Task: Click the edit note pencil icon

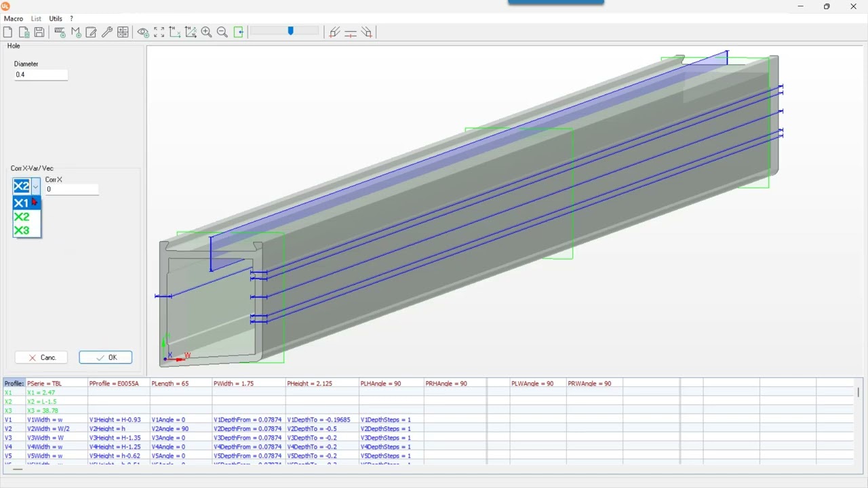Action: [x=92, y=32]
